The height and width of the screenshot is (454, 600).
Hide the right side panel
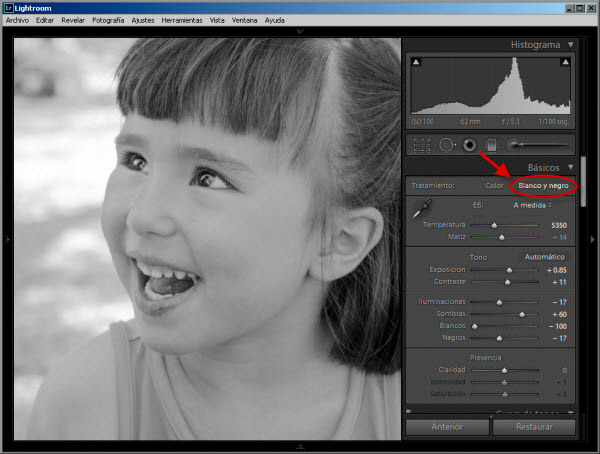tap(592, 239)
